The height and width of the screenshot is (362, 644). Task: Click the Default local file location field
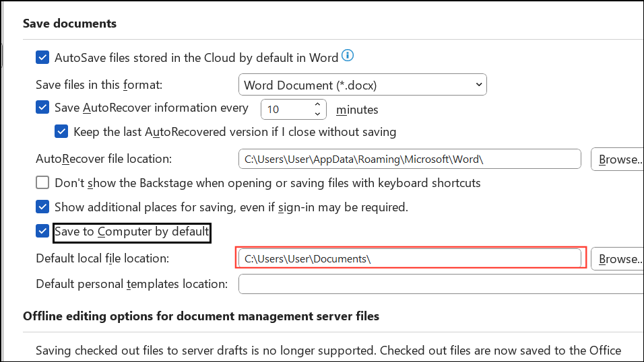pos(410,259)
